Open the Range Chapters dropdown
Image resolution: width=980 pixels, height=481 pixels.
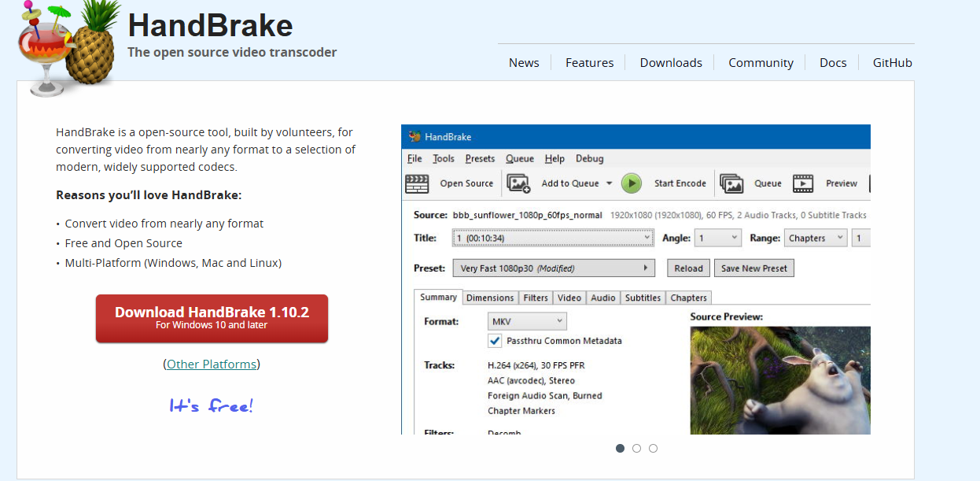816,238
